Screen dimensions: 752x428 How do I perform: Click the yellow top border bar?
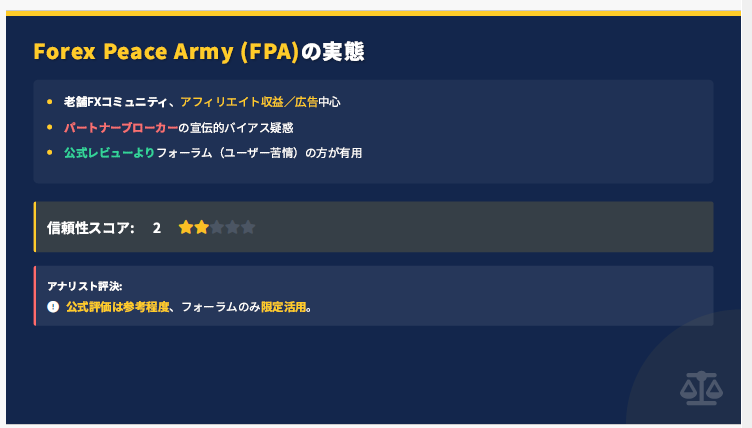[373, 13]
